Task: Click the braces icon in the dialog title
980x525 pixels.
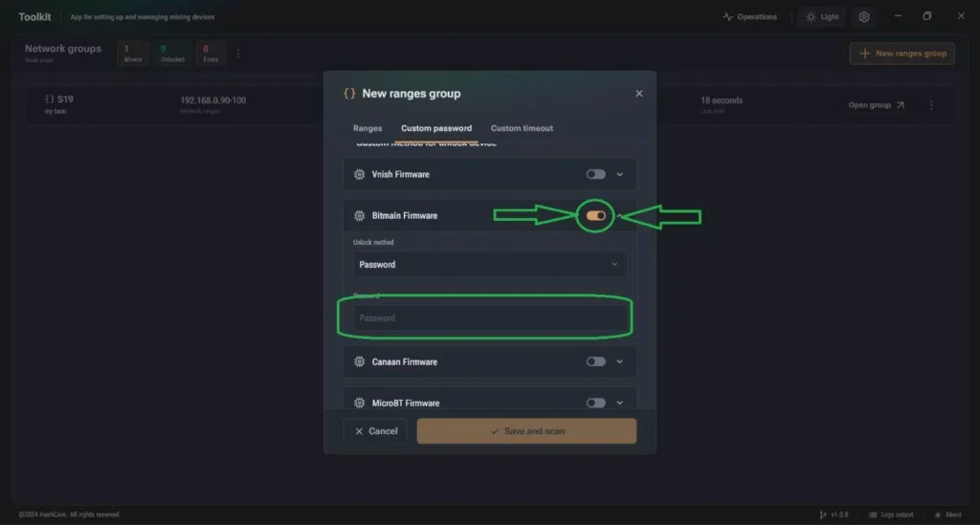Action: pos(349,94)
